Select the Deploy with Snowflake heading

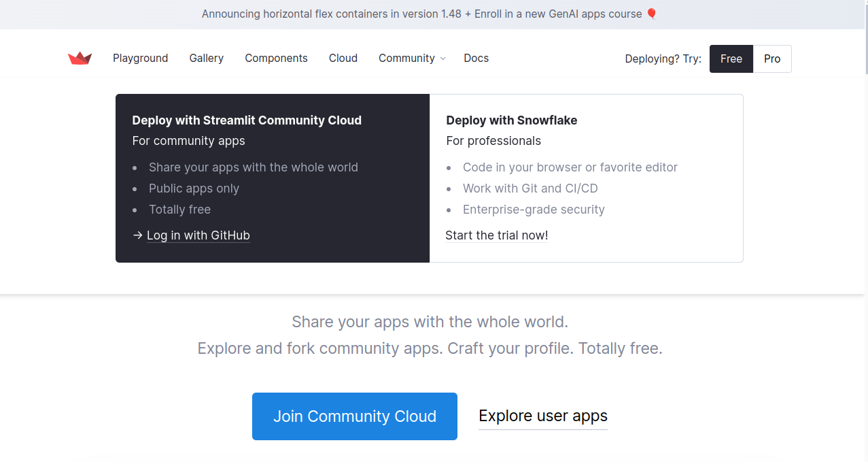pos(511,120)
